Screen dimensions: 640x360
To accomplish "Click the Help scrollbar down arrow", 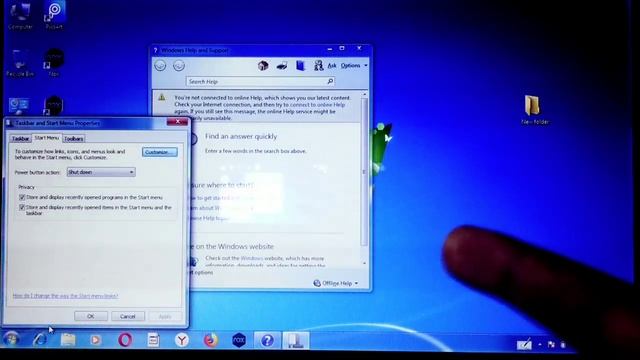I will coord(364,264).
